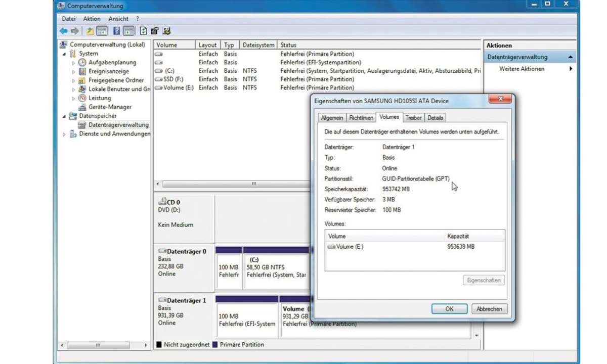Open the Datei menu

[68, 19]
